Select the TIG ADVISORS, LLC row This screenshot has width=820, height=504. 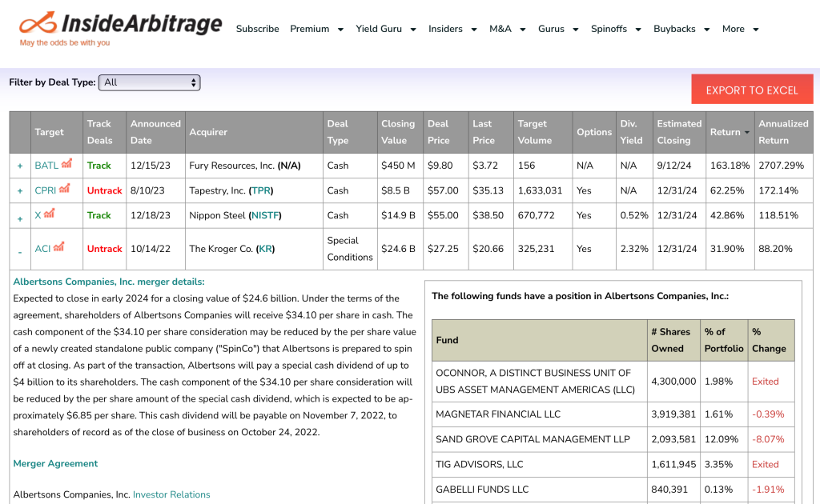coord(613,464)
